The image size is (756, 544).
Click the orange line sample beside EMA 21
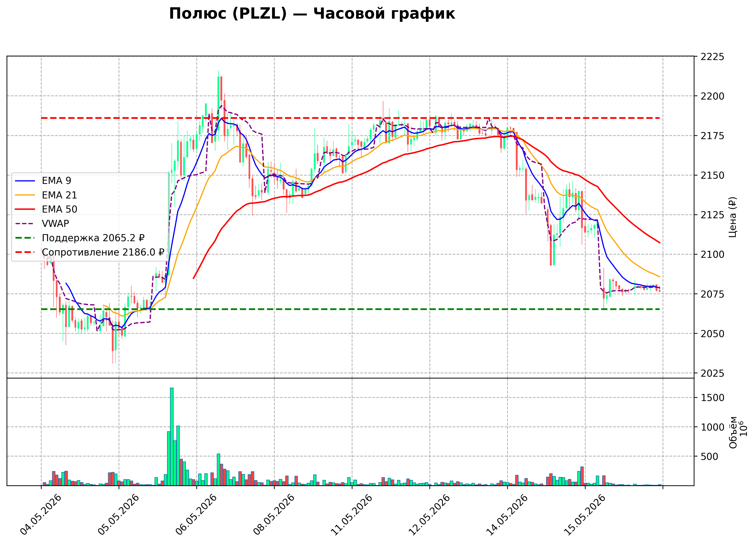pos(25,195)
